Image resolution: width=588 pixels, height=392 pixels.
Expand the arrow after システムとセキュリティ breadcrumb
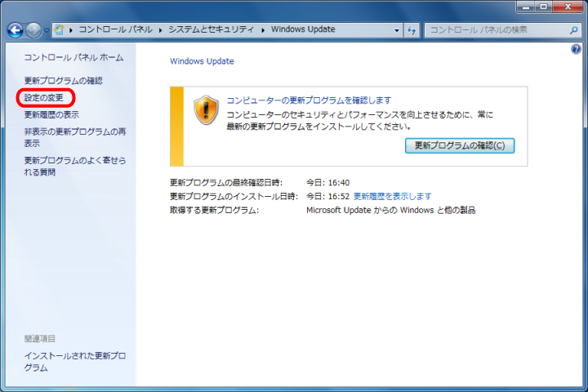263,30
